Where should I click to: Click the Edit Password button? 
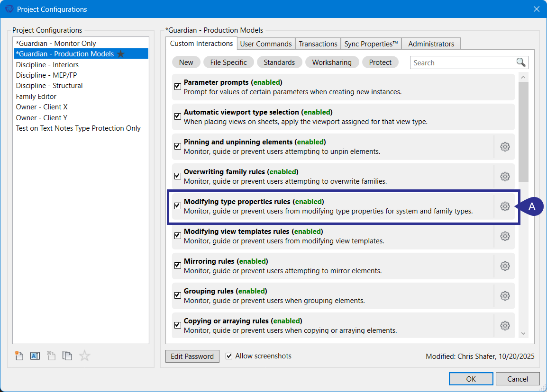(x=192, y=356)
